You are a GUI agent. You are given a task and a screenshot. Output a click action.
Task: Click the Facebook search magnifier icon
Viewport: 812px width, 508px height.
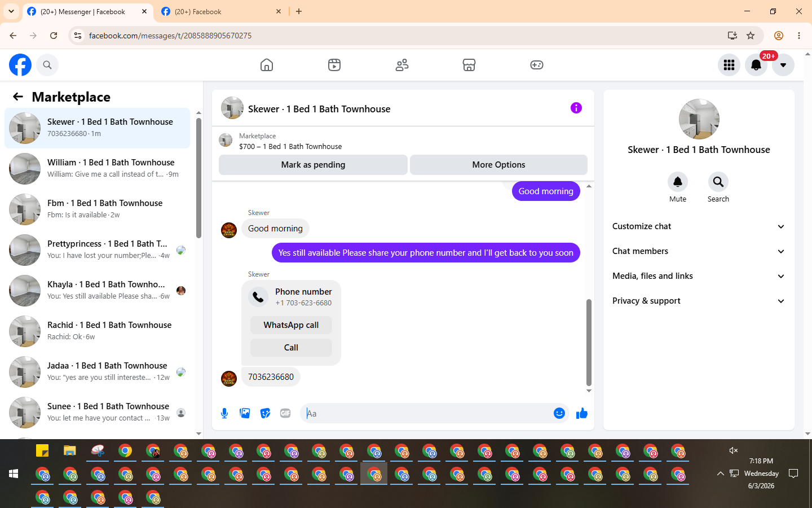[x=47, y=65]
